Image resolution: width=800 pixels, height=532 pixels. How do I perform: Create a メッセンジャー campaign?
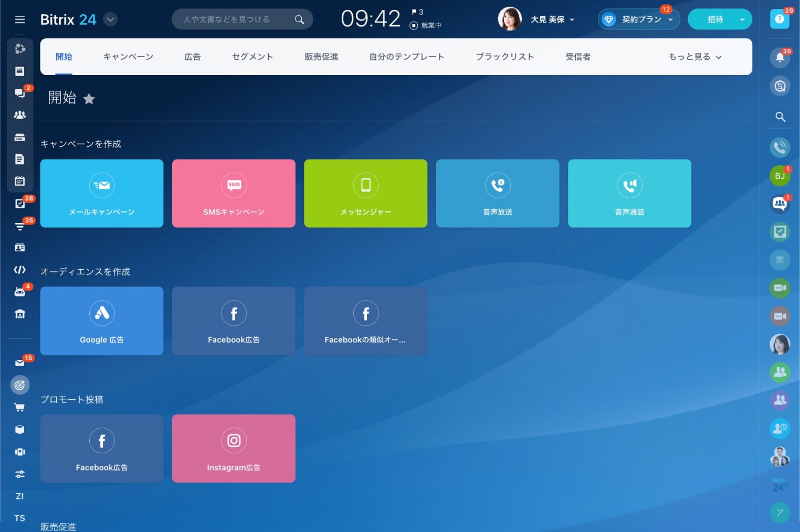coord(366,193)
